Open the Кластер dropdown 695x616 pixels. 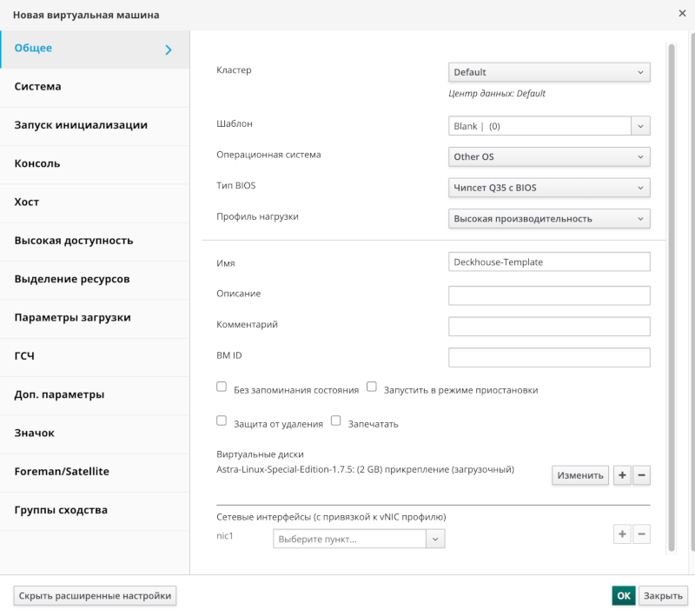point(549,72)
